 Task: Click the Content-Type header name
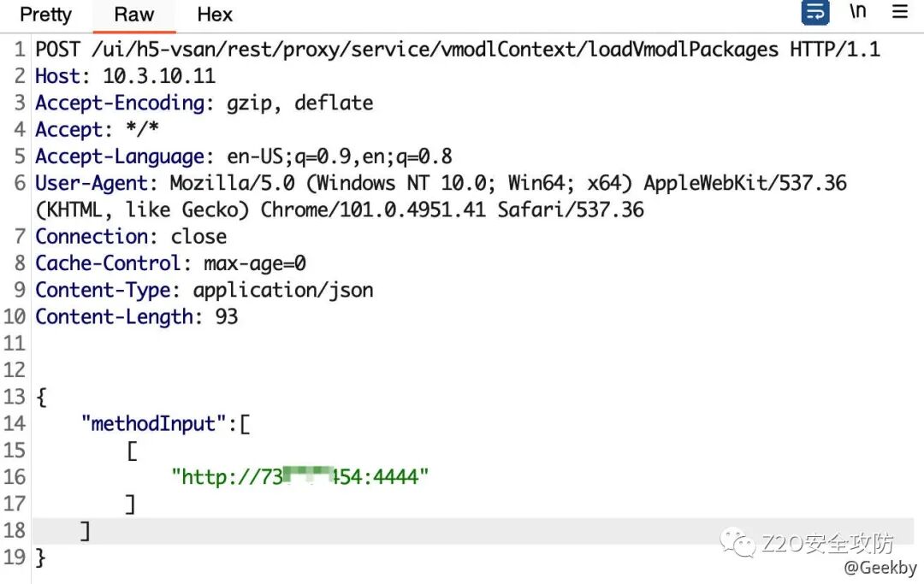tap(103, 290)
